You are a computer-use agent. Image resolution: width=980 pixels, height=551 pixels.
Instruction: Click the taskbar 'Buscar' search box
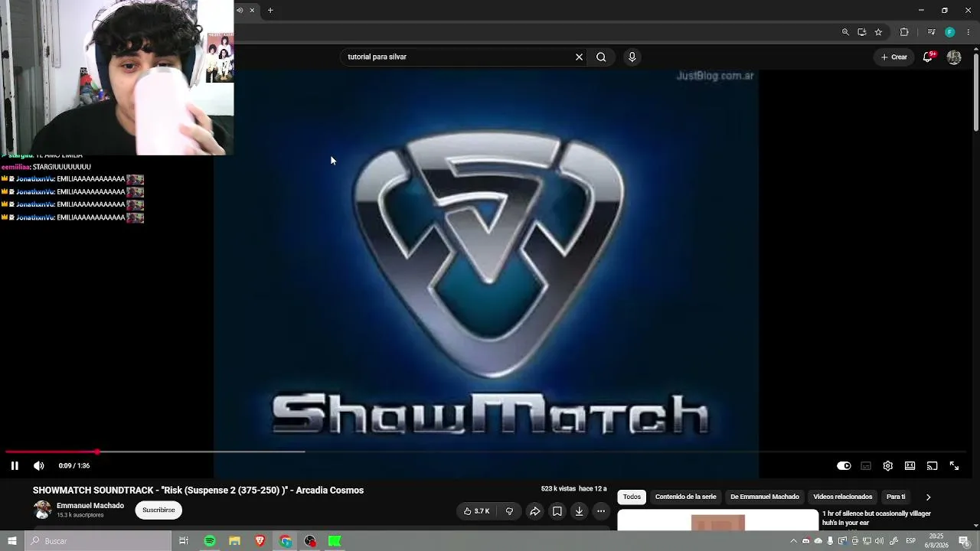[x=98, y=541]
